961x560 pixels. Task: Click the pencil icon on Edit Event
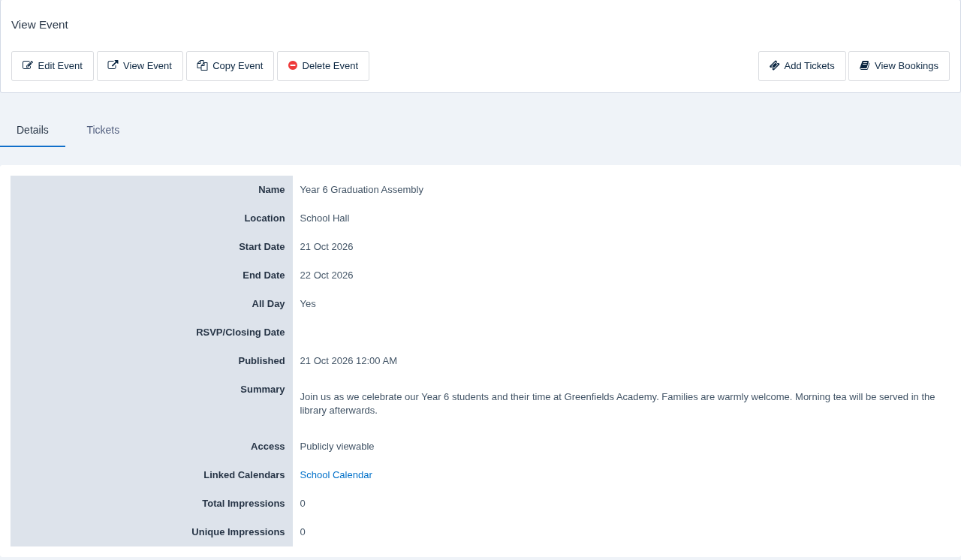pos(28,66)
